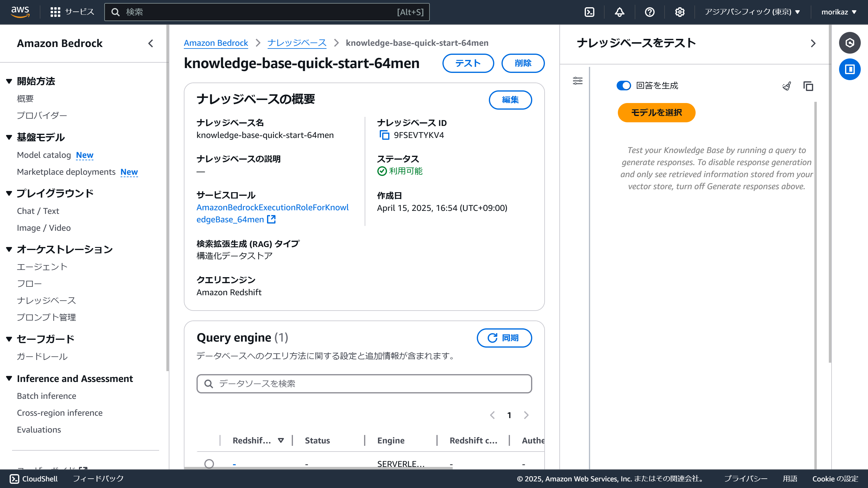Collapse the プレイグラウンド sidebar section

(9, 193)
